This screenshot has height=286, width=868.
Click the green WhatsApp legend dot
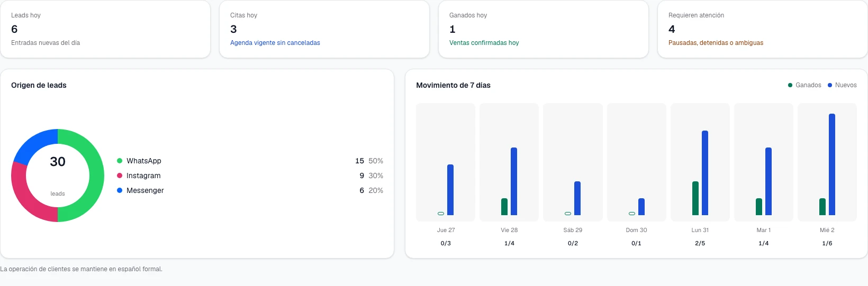pyautogui.click(x=120, y=161)
